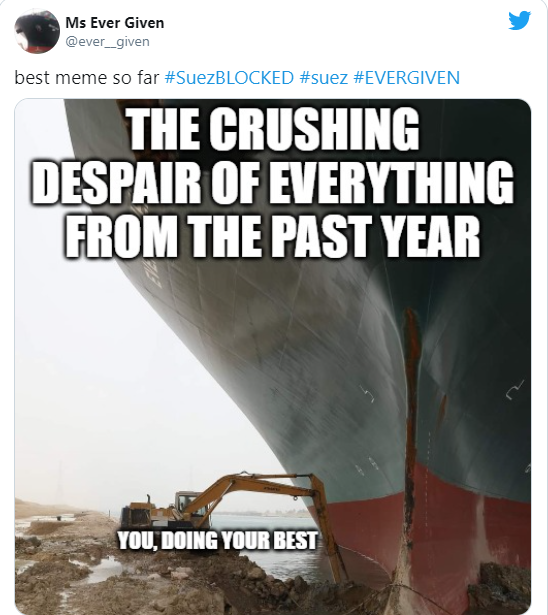Click the 'DESPAIR OF EVERYTHING' caption line
Screen dimensions: 548x615
tap(272, 182)
